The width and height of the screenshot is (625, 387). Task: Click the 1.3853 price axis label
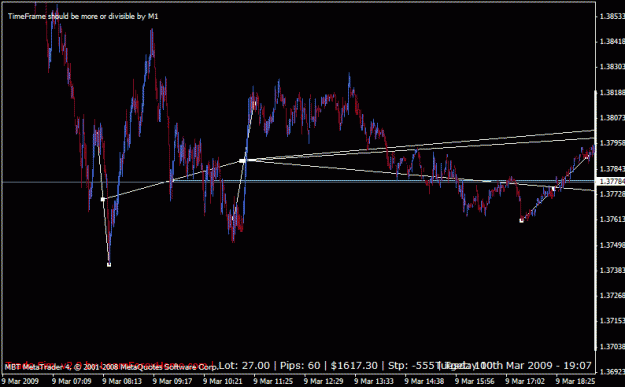pyautogui.click(x=612, y=16)
